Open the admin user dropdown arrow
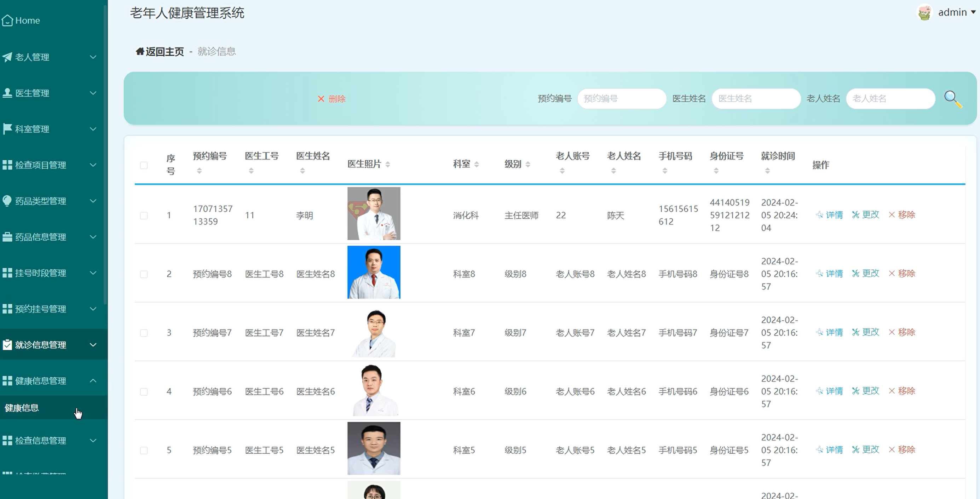 point(973,12)
